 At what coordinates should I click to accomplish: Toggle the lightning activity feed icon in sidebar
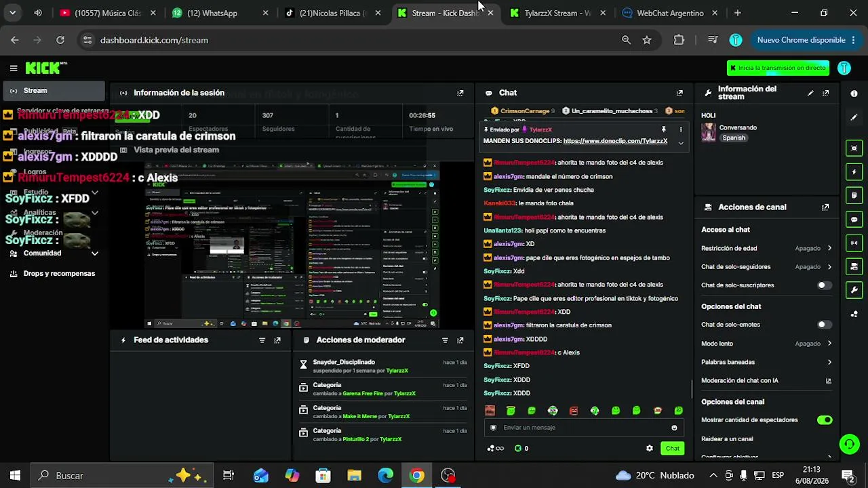coord(854,172)
